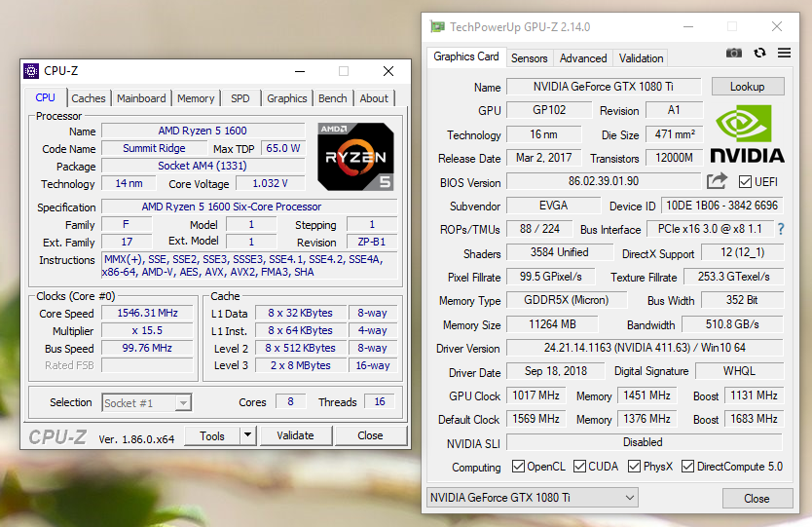Click the Bus Width value 352 Bit
This screenshot has width=812, height=527.
pos(742,300)
